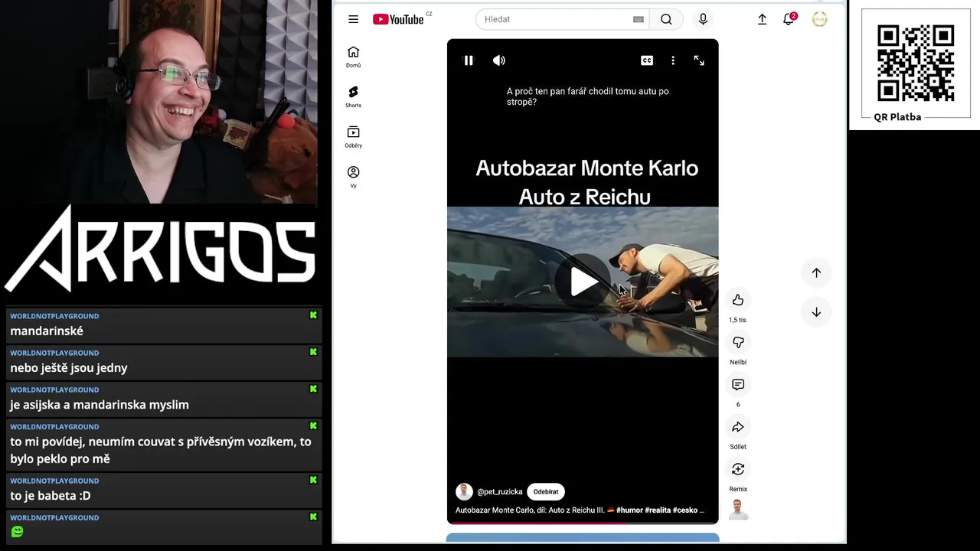This screenshot has width=980, height=551.
Task: Open the YouTube hamburger guide menu
Action: 353,19
